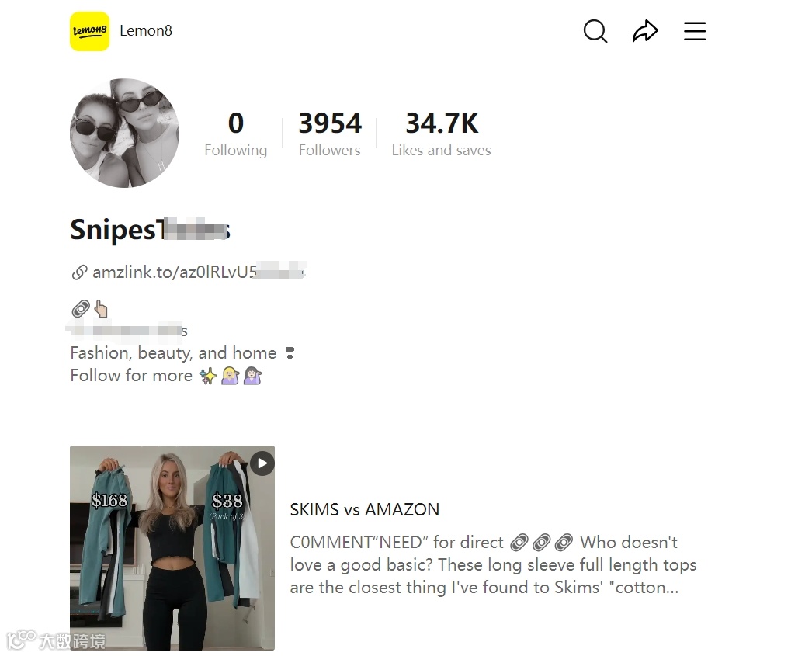Screen dimensions: 812x656
Task: Open the SKIMS vs AMAZON post thumbnail
Action: click(x=172, y=548)
